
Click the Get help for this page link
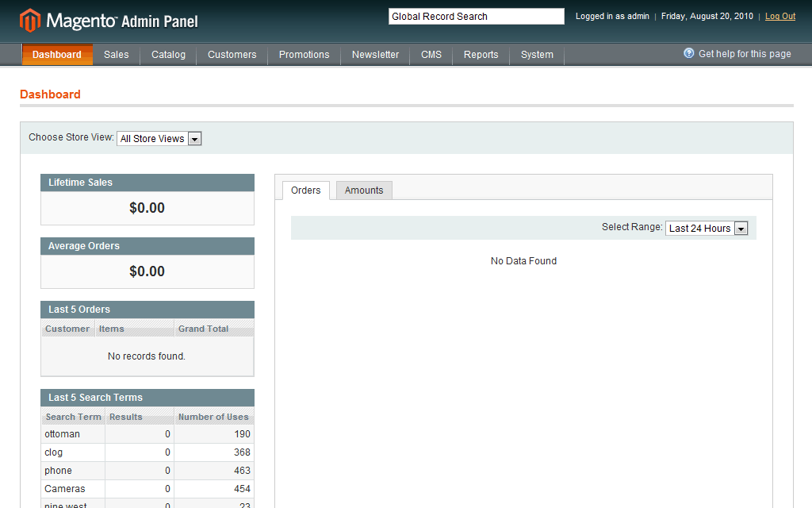pyautogui.click(x=744, y=54)
